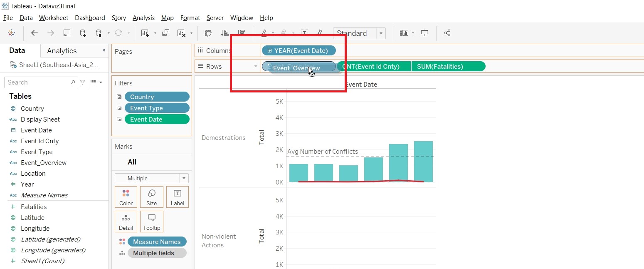Image resolution: width=644 pixels, height=269 pixels.
Task: Swap rows and columns via toolbar icon
Action: [208, 33]
